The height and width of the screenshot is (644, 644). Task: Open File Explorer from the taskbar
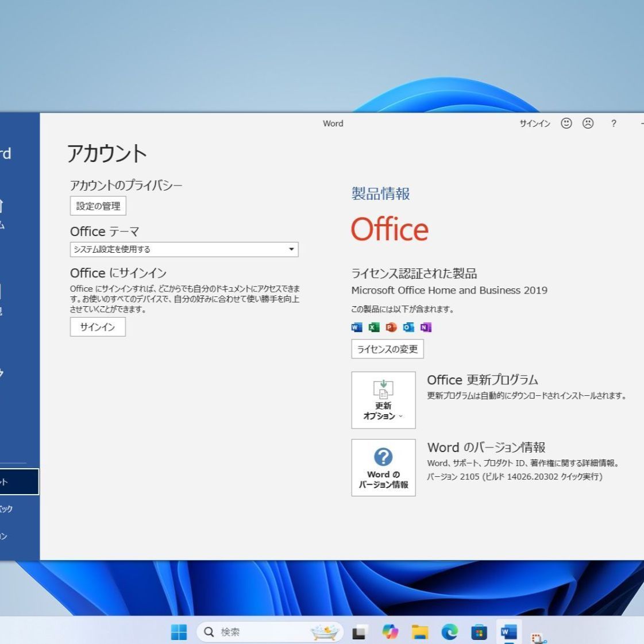420,632
